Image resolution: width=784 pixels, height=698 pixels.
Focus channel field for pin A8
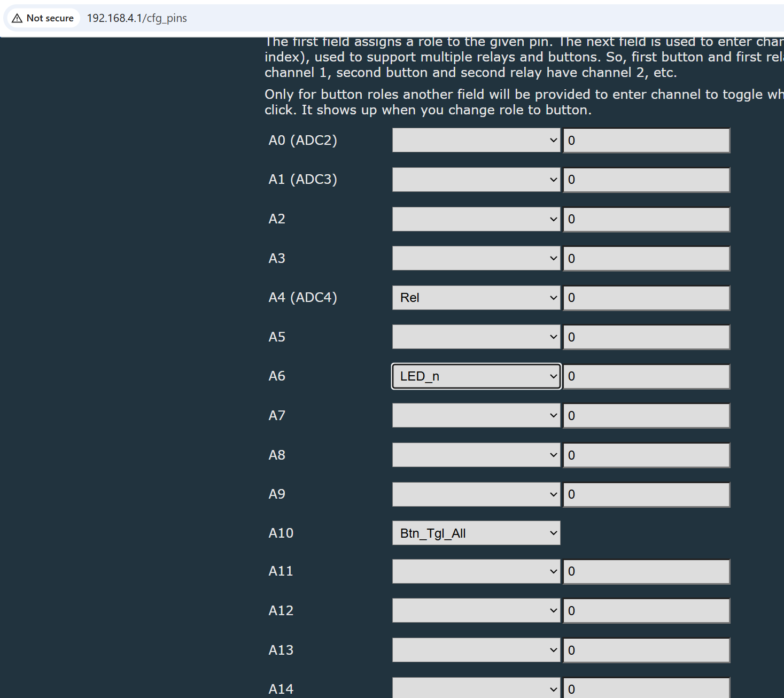(647, 455)
